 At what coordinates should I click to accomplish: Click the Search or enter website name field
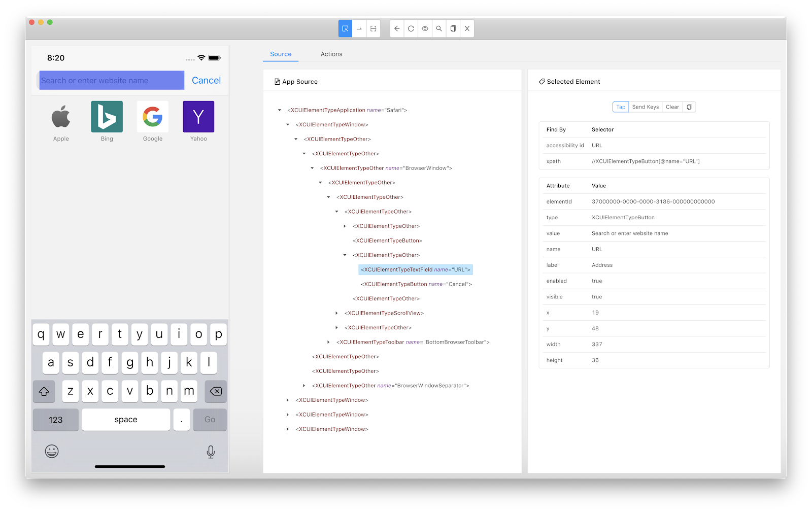112,80
